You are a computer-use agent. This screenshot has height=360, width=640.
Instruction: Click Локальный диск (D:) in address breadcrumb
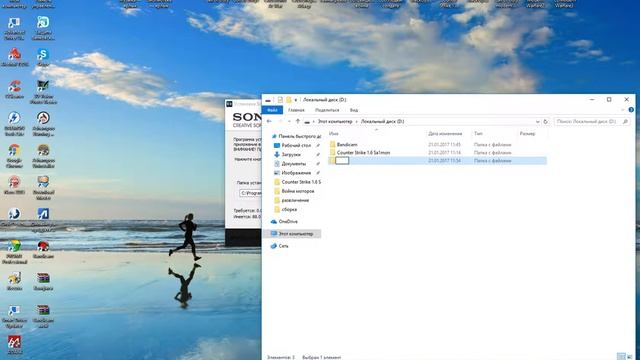pyautogui.click(x=382, y=121)
